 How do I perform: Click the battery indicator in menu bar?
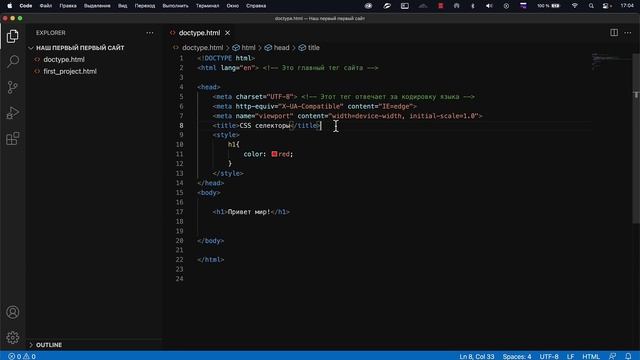[548, 6]
